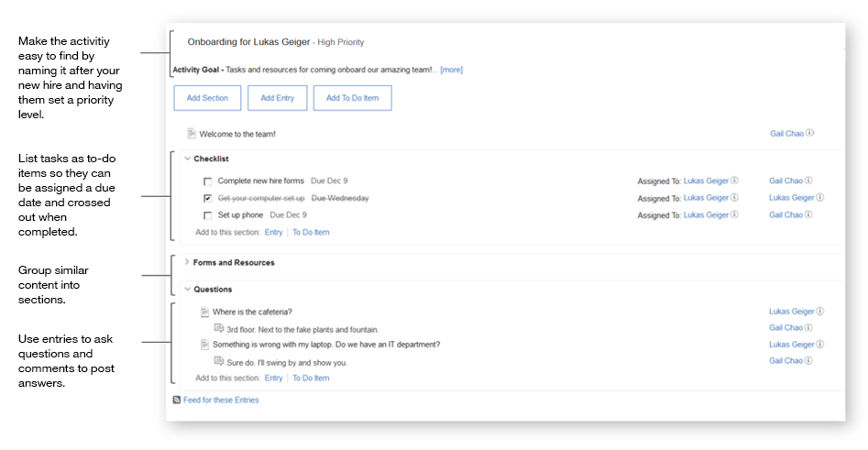The image size is (868, 450).
Task: Open the [more] link in Activity Goal
Action: click(451, 70)
